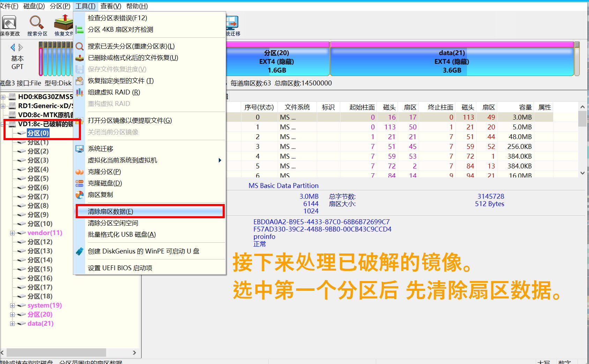Open the 查看(V) menu
Viewport: 589px width, 364px height.
(111, 6)
